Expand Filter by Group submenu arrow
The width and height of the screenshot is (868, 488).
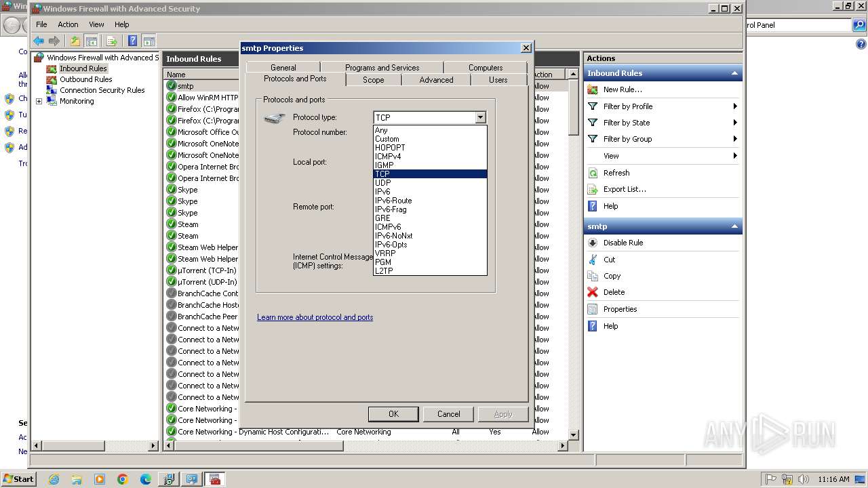point(735,139)
